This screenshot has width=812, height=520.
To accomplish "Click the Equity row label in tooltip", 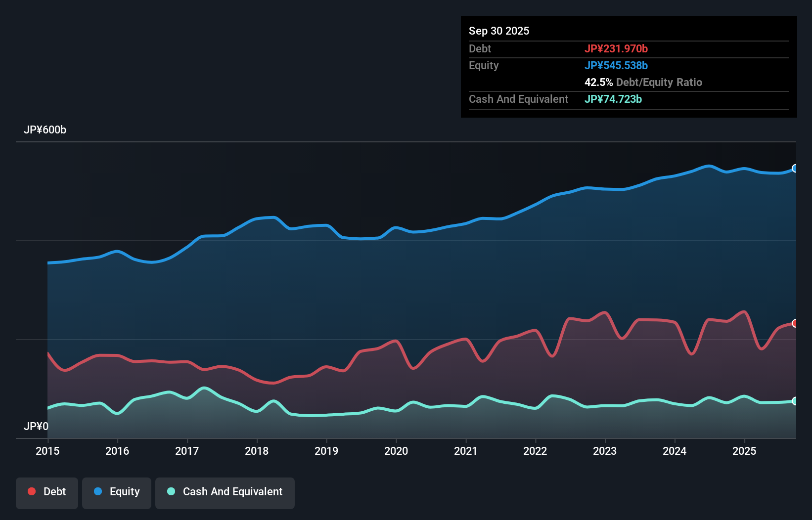I will (x=484, y=65).
